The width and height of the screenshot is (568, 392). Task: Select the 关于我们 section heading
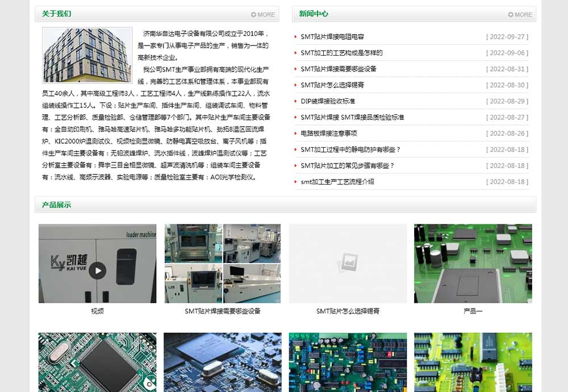(56, 14)
